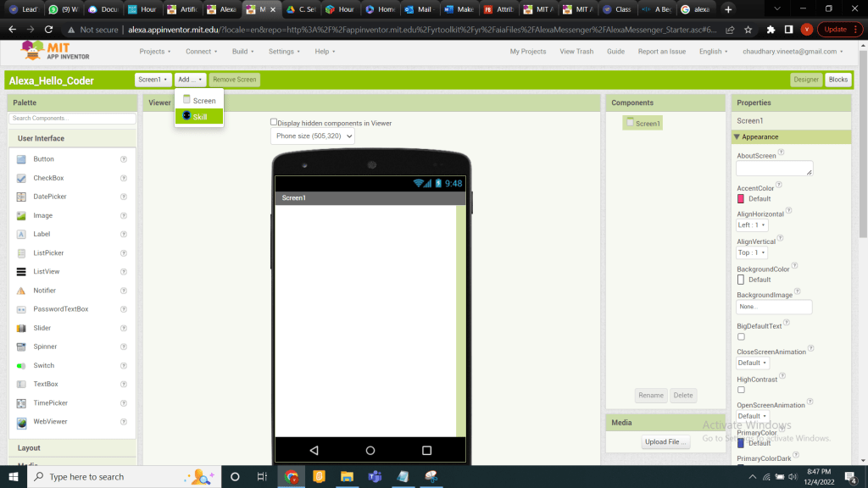This screenshot has width=868, height=488.
Task: Click the Button component icon in Palette
Action: [21, 159]
